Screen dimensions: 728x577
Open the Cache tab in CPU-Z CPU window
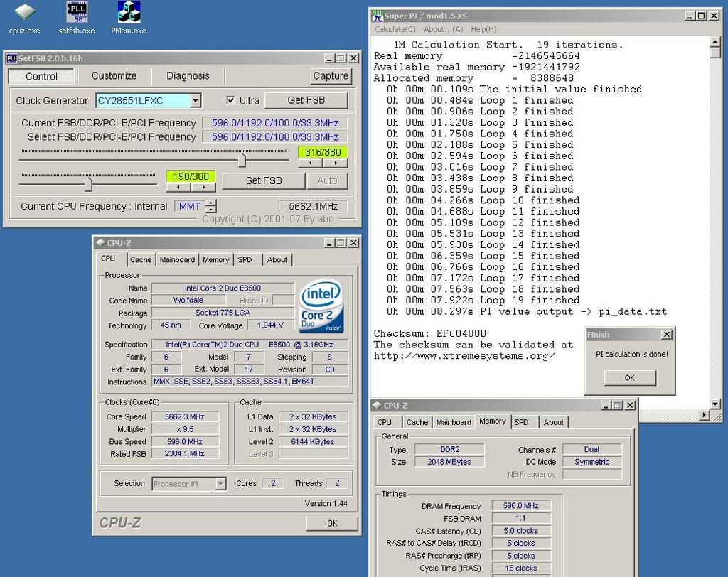[141, 260]
